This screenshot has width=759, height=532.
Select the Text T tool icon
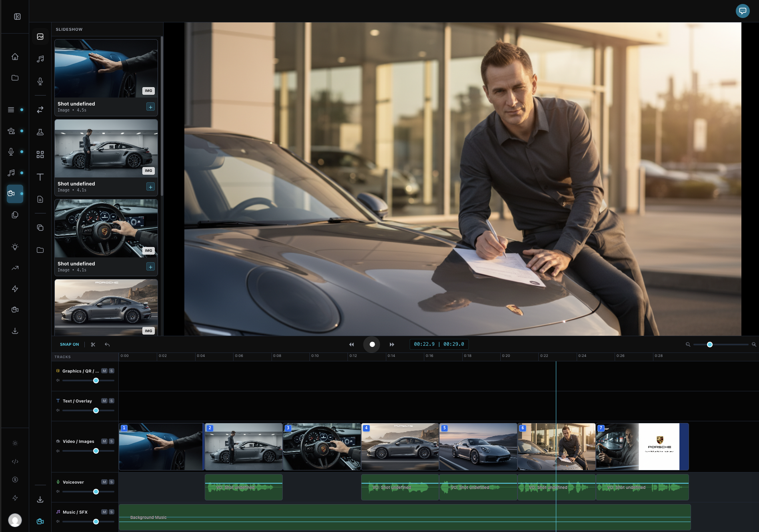pos(40,177)
